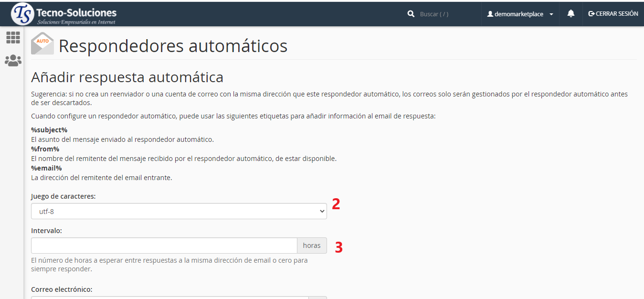Click the user silhouette icon beside demomarketplace

490,14
